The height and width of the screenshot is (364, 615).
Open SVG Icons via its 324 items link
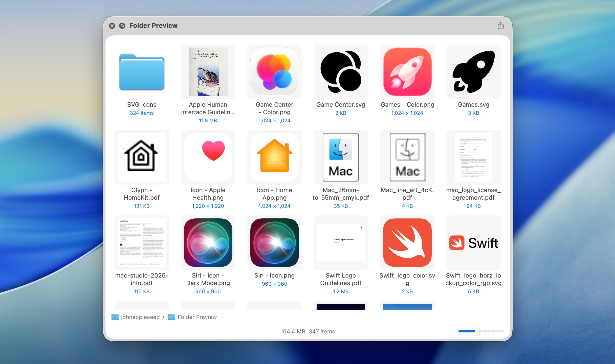pyautogui.click(x=142, y=113)
